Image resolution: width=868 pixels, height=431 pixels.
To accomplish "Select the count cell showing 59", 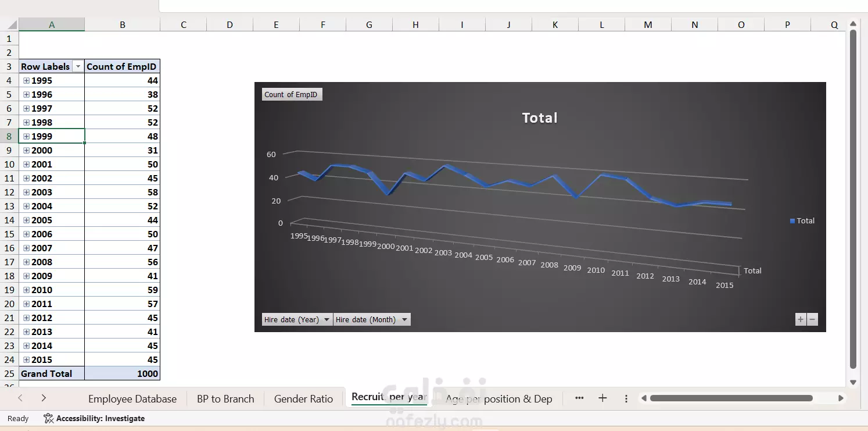I will click(x=122, y=290).
